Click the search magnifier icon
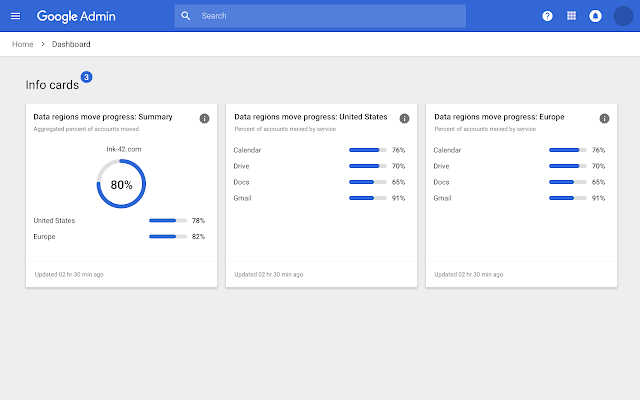Image resolution: width=640 pixels, height=400 pixels. click(x=186, y=16)
